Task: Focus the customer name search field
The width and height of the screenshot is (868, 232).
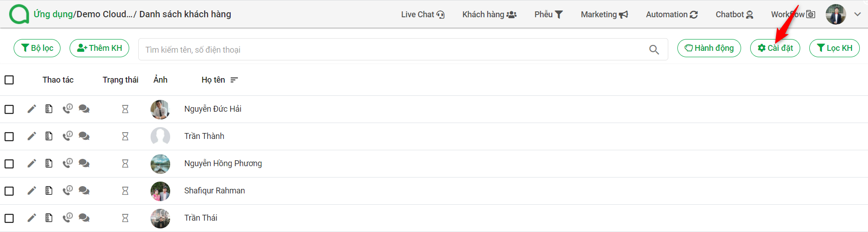Action: [394, 49]
